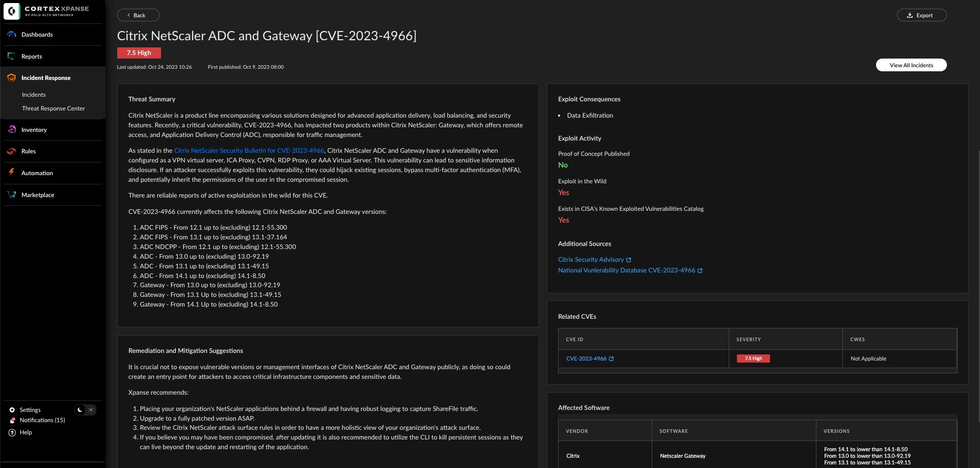Click the Inventory icon in sidebar
980x468 pixels.
pos(12,130)
